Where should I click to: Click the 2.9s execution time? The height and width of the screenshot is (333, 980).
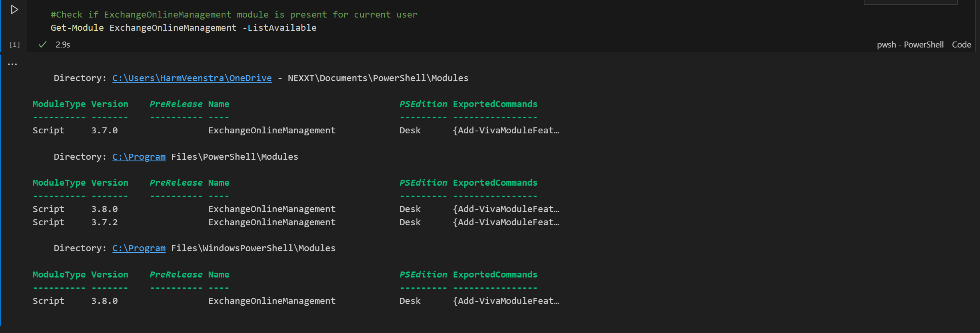pyautogui.click(x=63, y=45)
